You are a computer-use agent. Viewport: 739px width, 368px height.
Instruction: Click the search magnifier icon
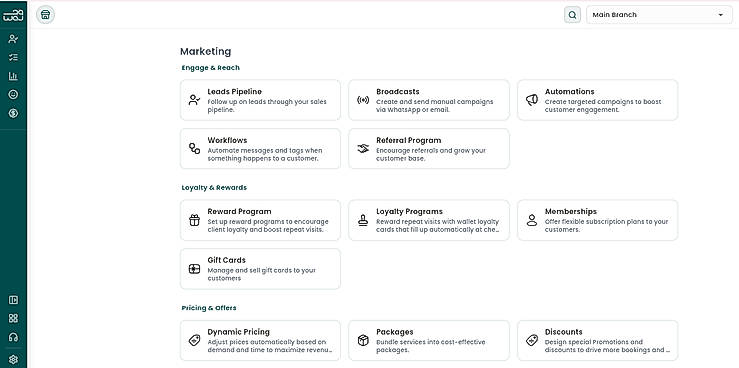pos(572,15)
